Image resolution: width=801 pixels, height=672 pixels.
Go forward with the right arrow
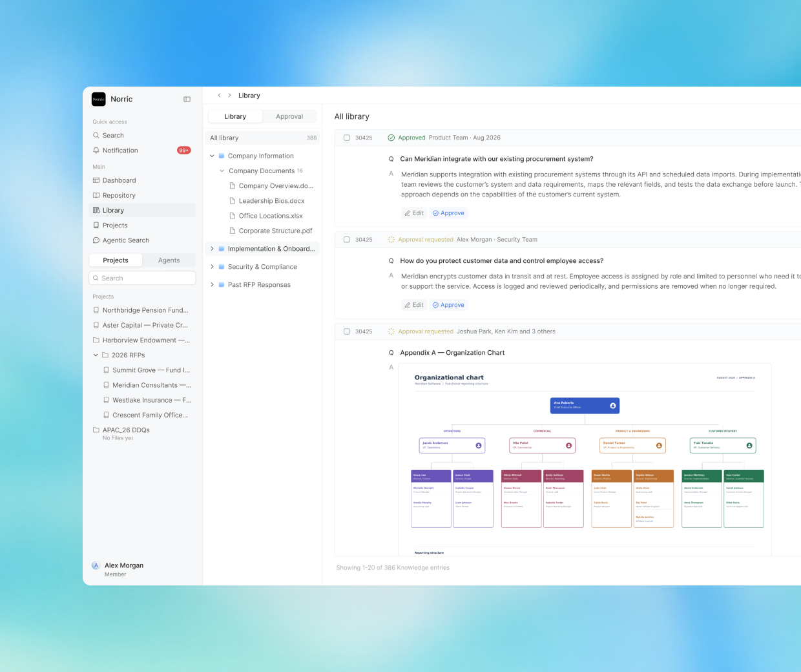[229, 95]
